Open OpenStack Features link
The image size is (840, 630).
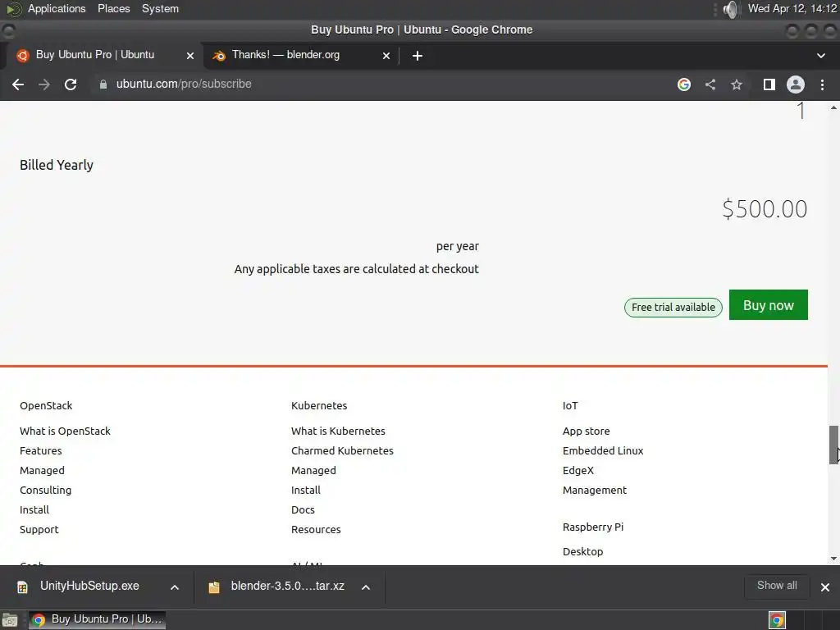(41, 450)
